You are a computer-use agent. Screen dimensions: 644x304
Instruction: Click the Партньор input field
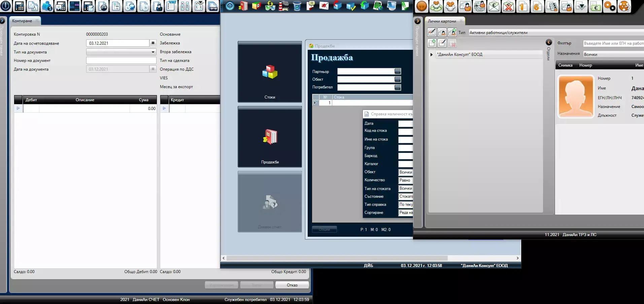coord(366,71)
